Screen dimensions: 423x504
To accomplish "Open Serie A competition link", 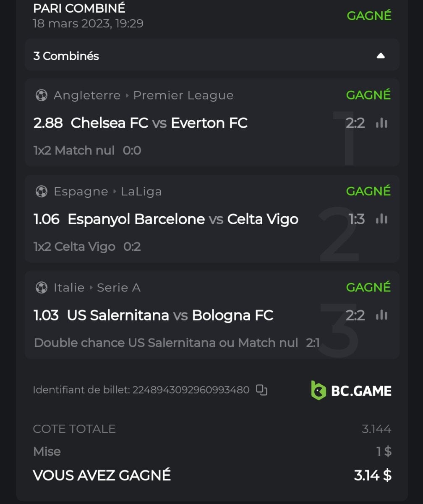I will pos(119,288).
